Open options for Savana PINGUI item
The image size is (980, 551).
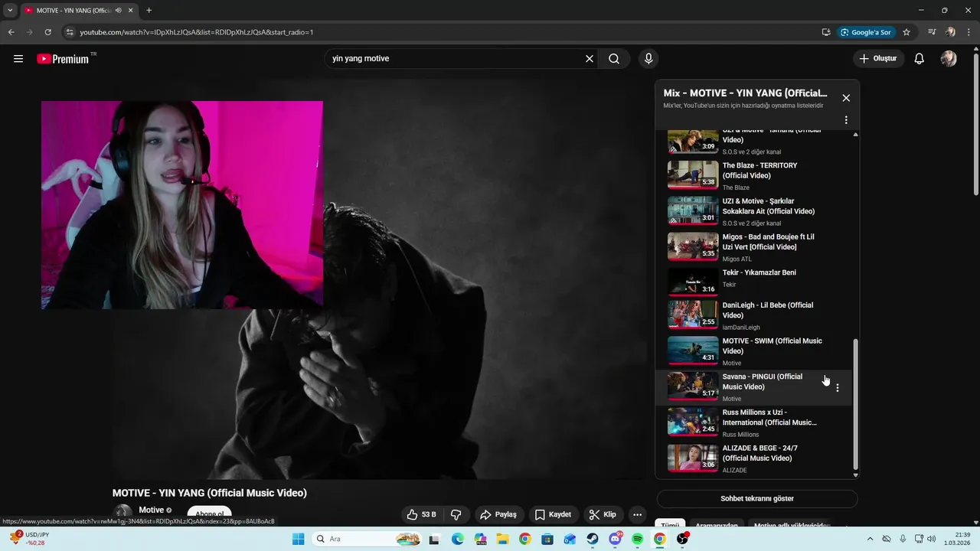(x=837, y=388)
